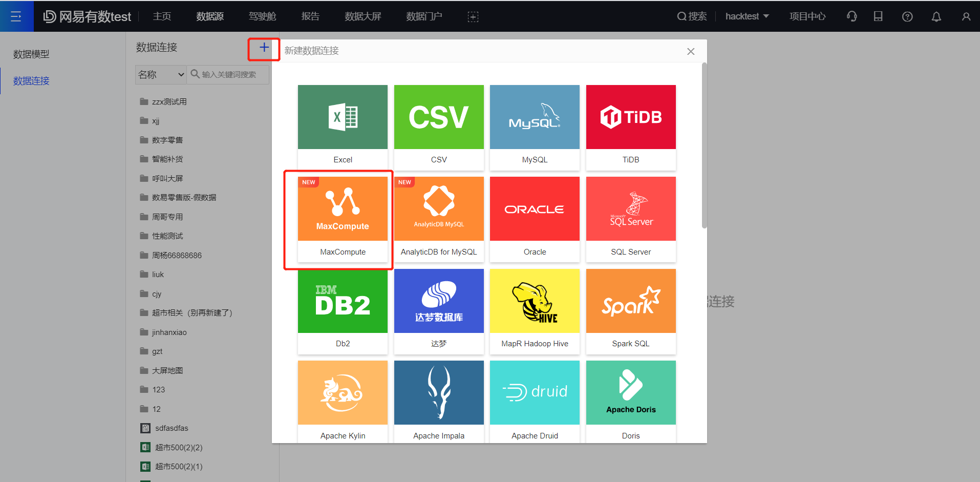980x482 pixels.
Task: Open the 报告 tab
Action: [310, 16]
